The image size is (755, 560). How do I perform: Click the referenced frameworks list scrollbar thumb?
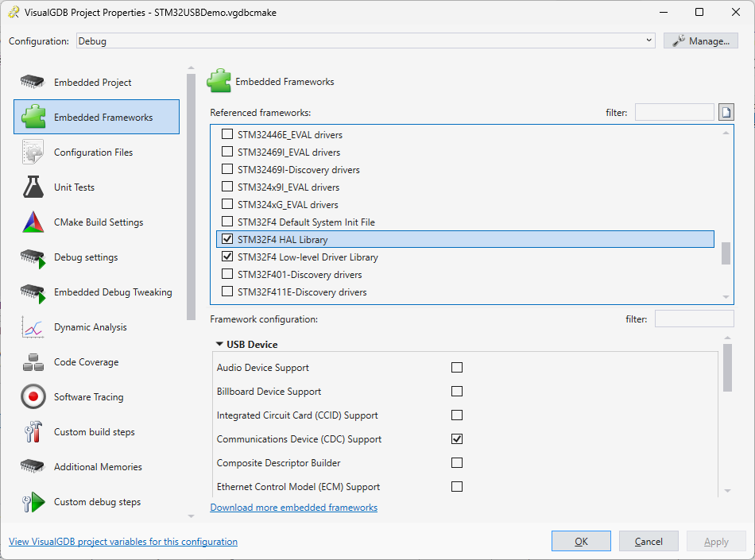pos(726,253)
